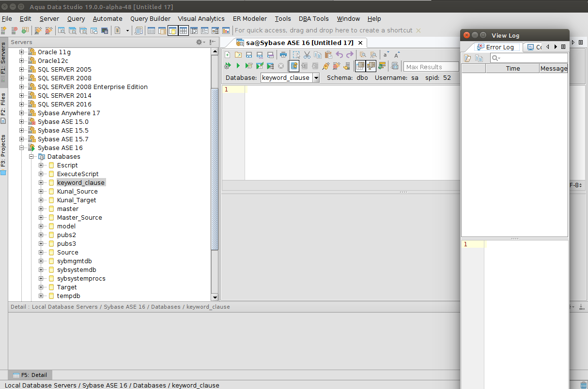Collapse the Databases folder node
This screenshot has width=588, height=389.
(x=31, y=156)
